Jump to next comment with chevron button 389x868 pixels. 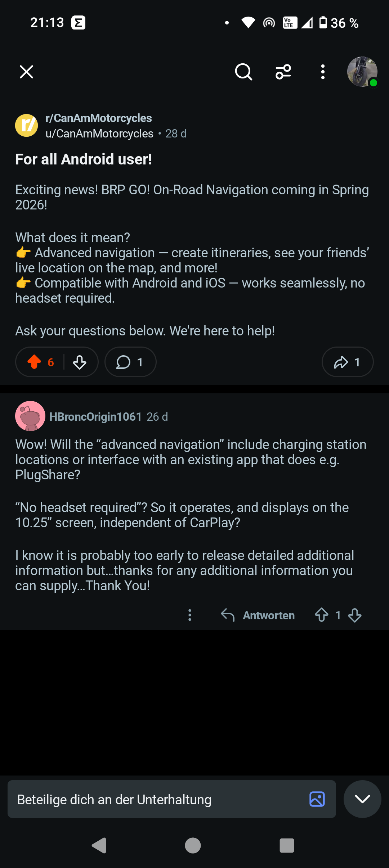coord(362,799)
